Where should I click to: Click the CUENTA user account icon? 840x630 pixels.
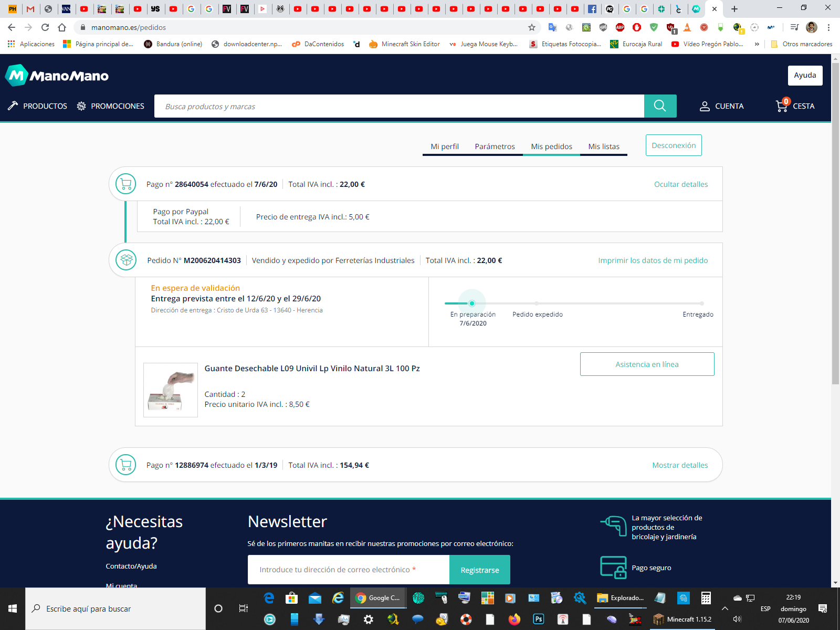coord(705,106)
